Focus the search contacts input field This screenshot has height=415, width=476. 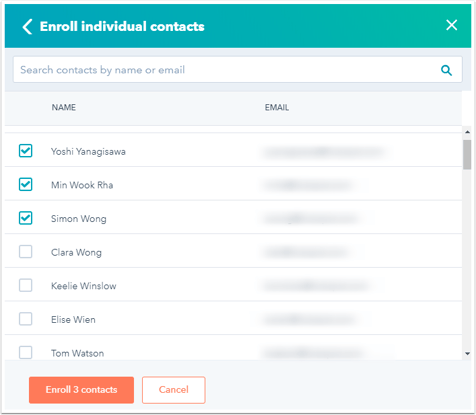[x=237, y=70]
